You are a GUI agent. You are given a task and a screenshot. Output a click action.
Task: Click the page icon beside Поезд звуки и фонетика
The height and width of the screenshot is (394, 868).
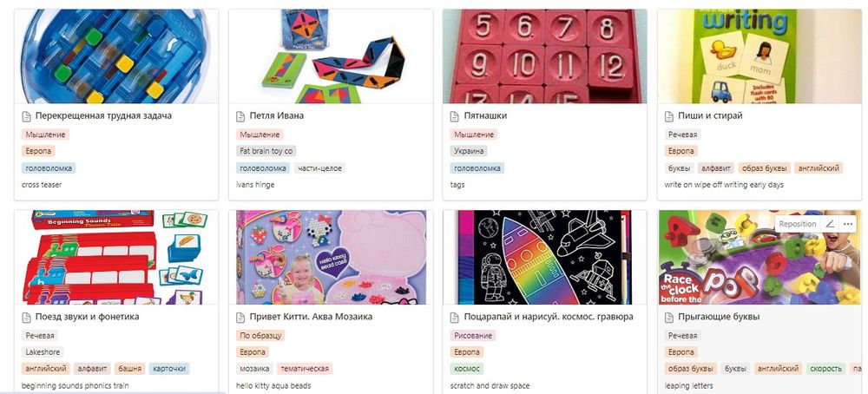26,317
